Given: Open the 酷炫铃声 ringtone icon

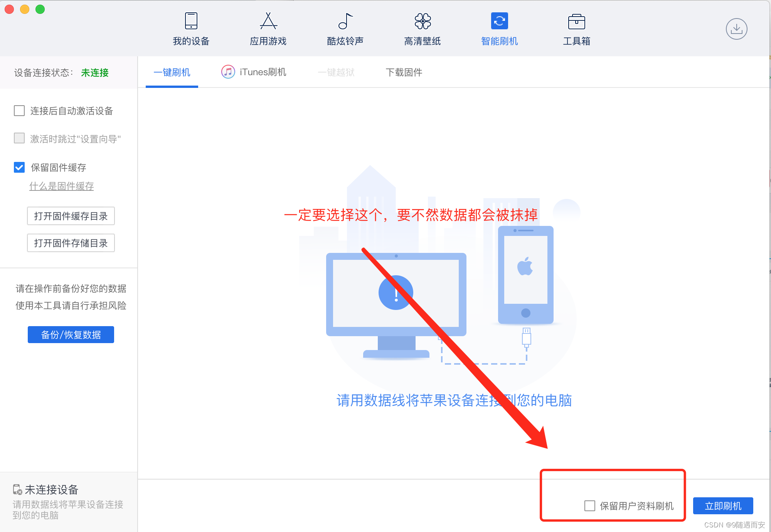Looking at the screenshot, I should point(345,21).
